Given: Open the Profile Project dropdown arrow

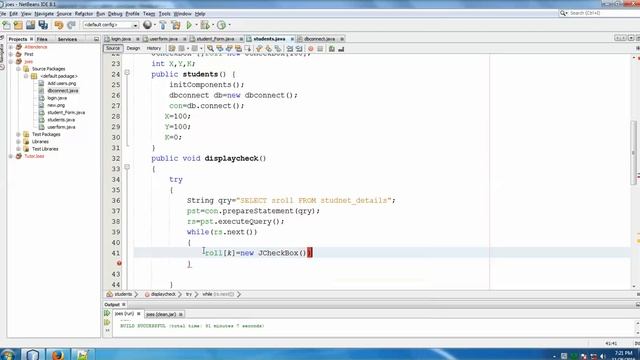Looking at the screenshot, I should (229, 25).
